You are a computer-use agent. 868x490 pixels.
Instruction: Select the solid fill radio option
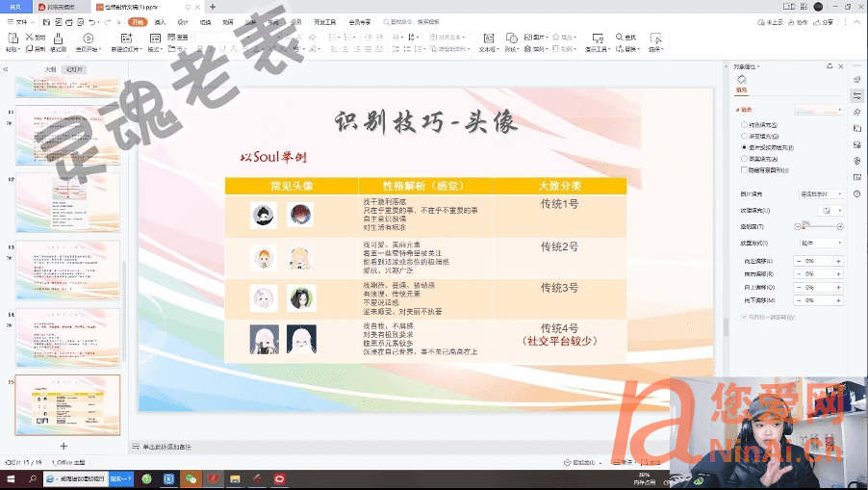(744, 125)
